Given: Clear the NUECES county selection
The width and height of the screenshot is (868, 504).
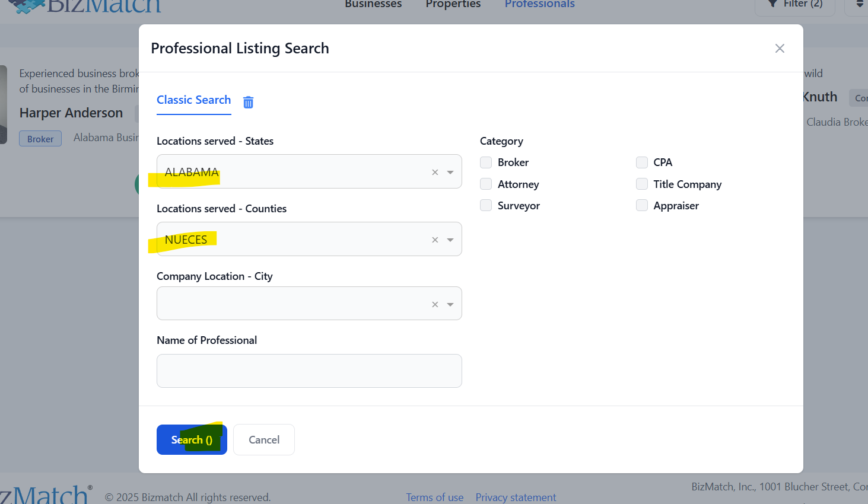Looking at the screenshot, I should coord(435,240).
